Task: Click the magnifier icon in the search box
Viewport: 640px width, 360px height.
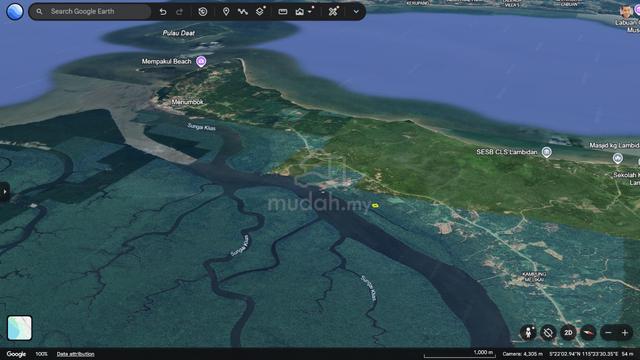Action: click(39, 11)
